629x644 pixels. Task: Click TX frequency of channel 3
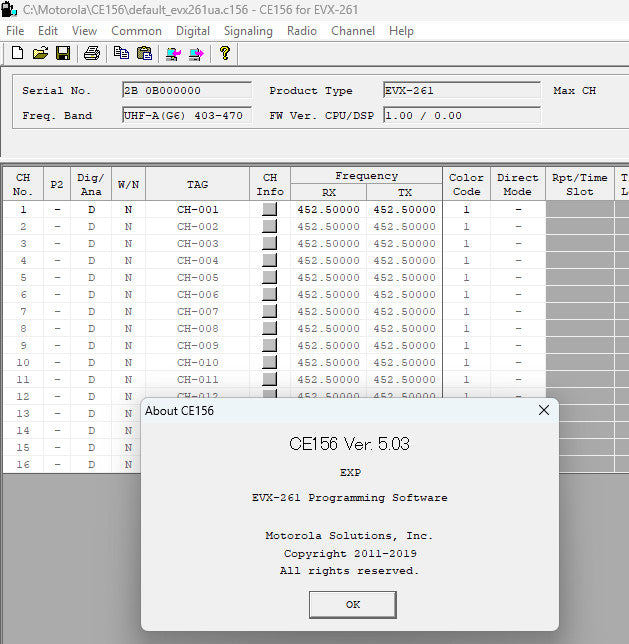404,244
